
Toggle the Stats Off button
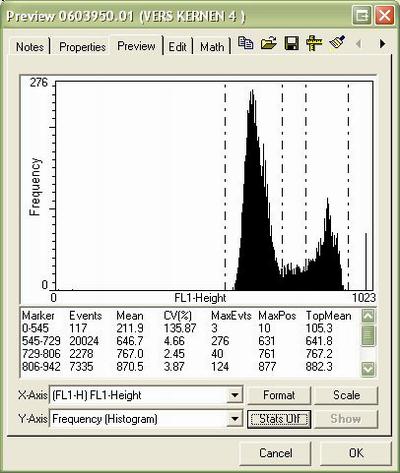(279, 419)
